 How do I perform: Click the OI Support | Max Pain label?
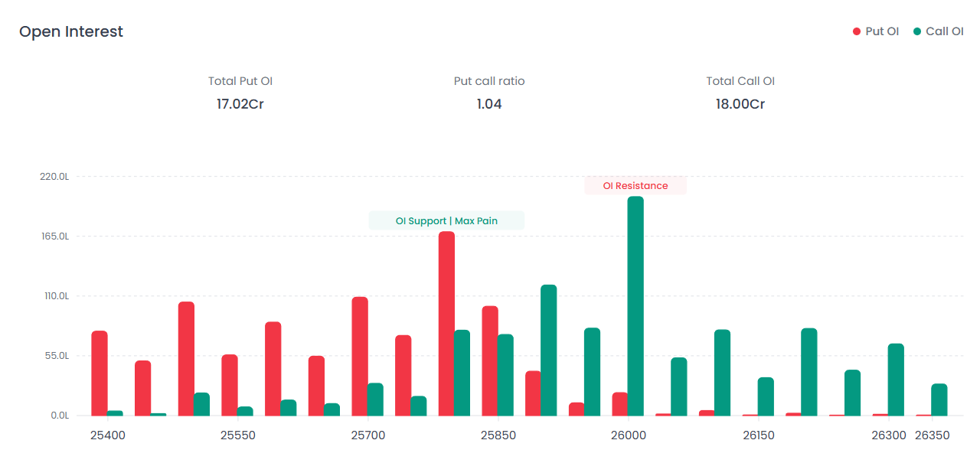click(x=446, y=221)
